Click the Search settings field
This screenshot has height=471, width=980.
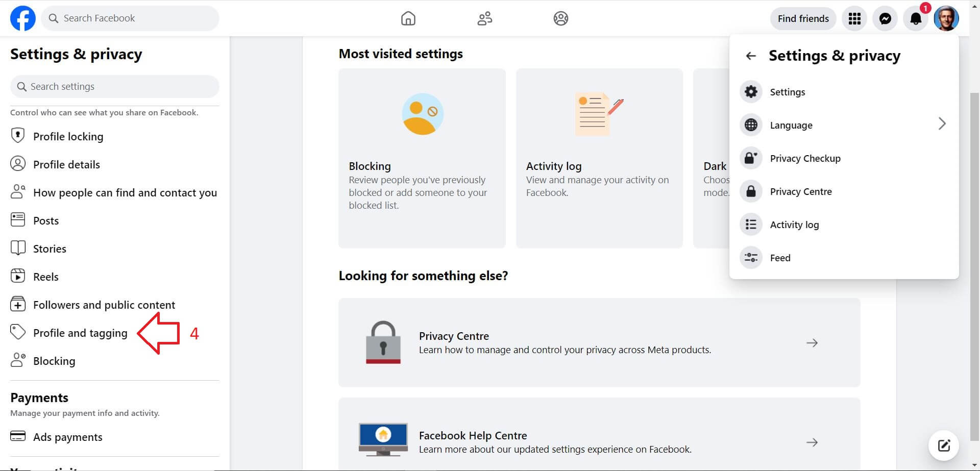point(115,86)
